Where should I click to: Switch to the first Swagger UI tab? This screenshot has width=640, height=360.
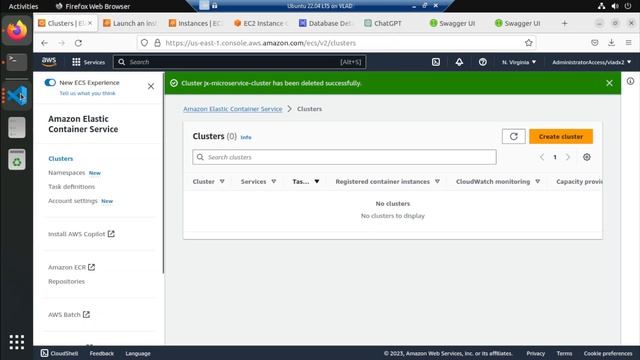tap(453, 23)
